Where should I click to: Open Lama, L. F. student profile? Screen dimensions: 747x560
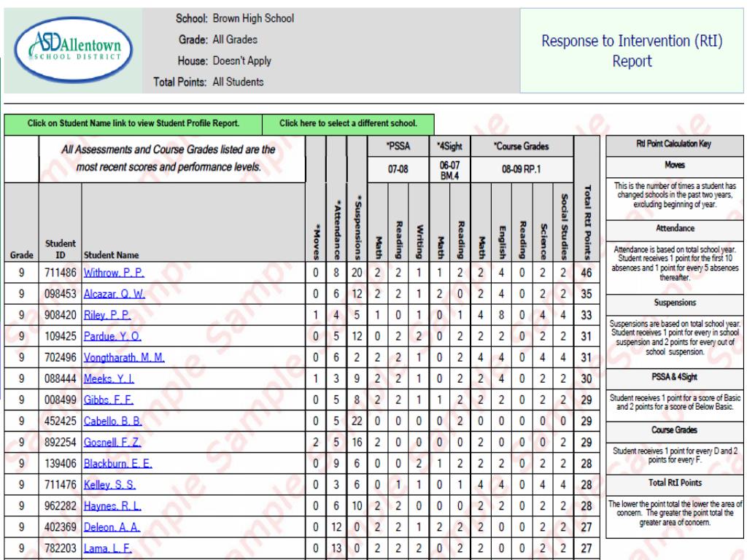108,548
